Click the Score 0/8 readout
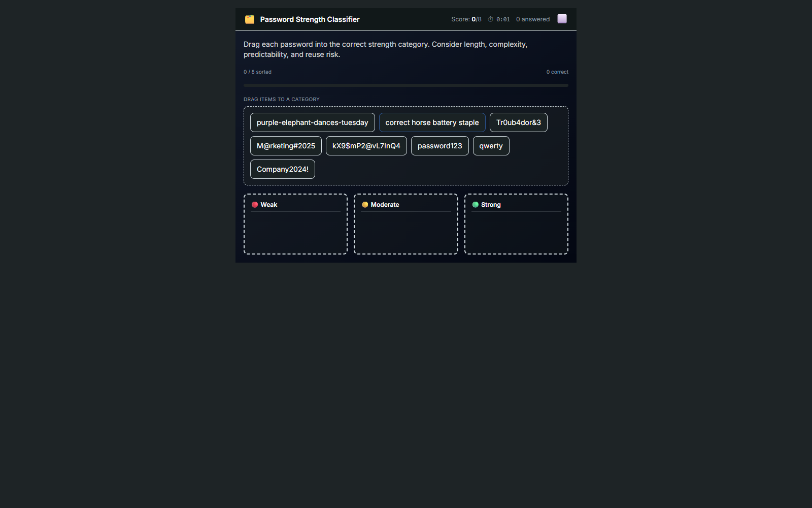 [x=466, y=19]
